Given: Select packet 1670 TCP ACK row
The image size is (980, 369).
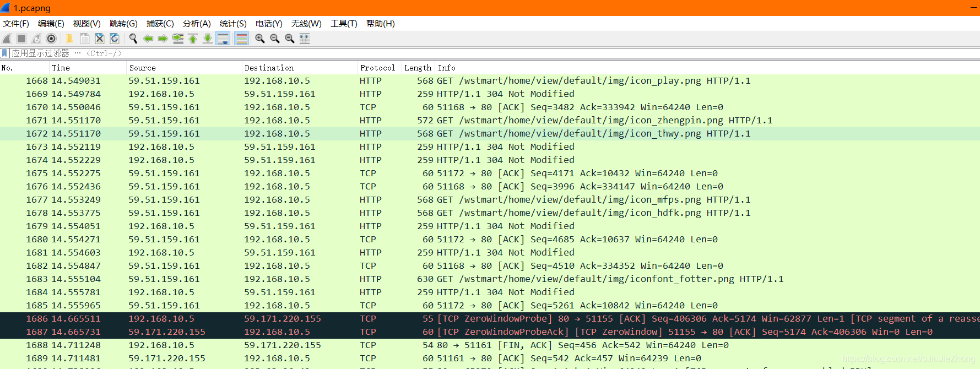Looking at the screenshot, I should pyautogui.click(x=490, y=107).
